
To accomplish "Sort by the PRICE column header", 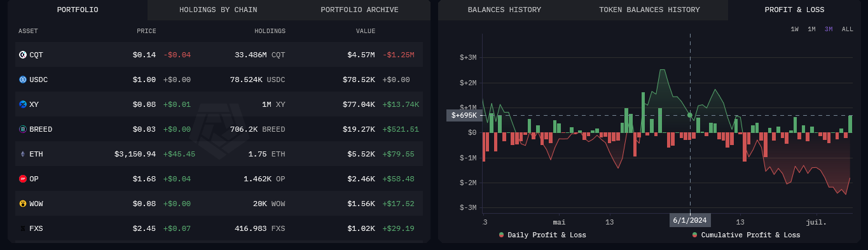I will click(x=146, y=31).
